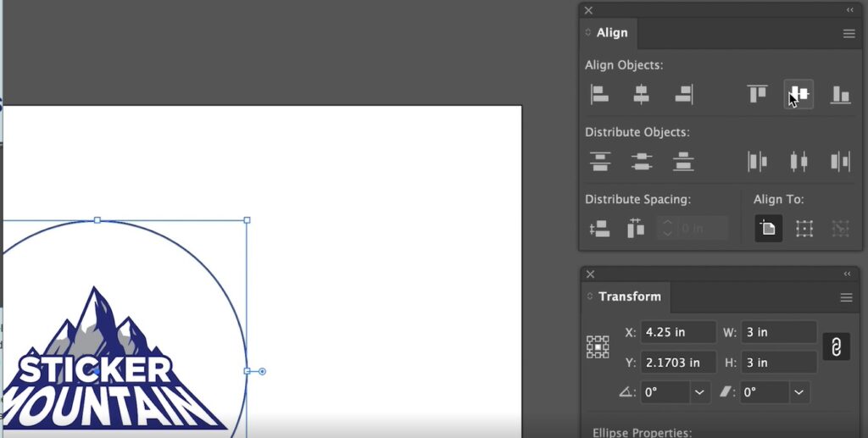This screenshot has width=868, height=438.
Task: Click the rotate angle field
Action: [x=665, y=392]
